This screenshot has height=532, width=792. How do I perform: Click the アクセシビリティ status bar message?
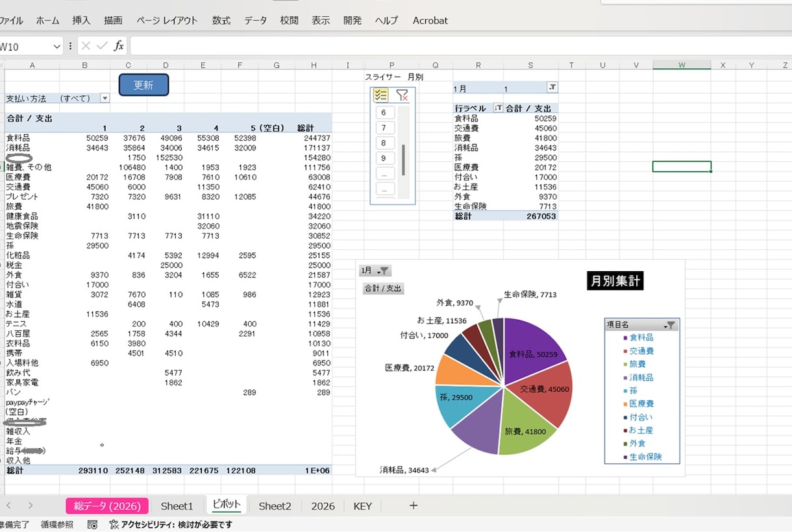click(x=171, y=525)
